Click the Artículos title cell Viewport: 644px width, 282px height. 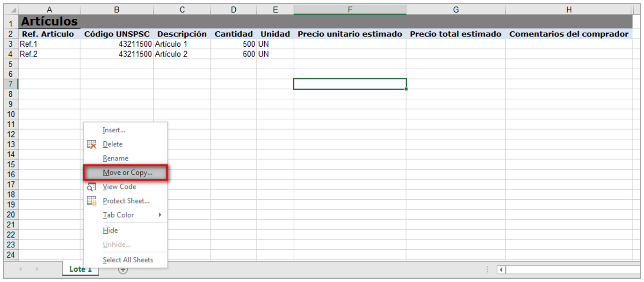tap(49, 22)
